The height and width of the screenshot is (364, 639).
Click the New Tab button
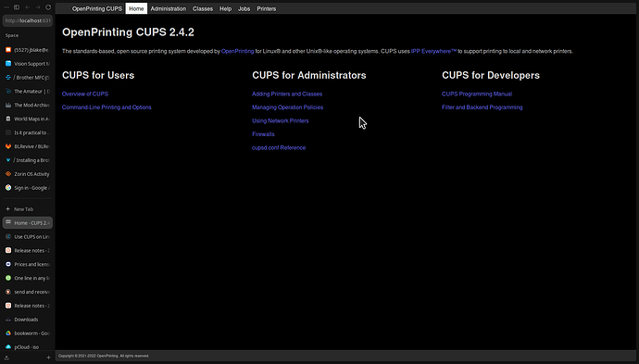click(27, 209)
